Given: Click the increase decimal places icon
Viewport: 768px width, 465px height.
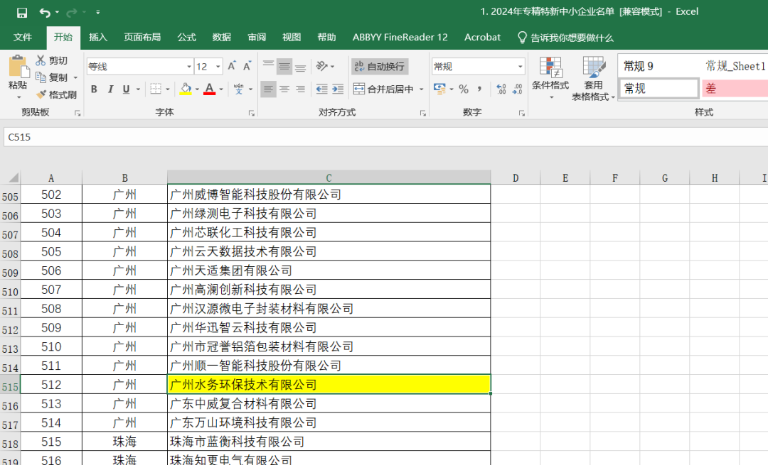Looking at the screenshot, I should 501,89.
